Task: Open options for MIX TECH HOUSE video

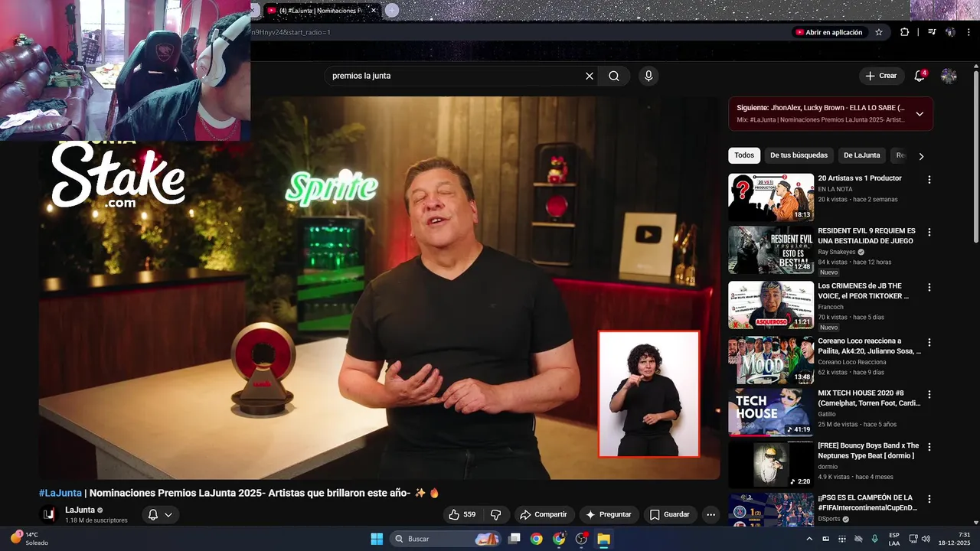Action: coord(929,394)
